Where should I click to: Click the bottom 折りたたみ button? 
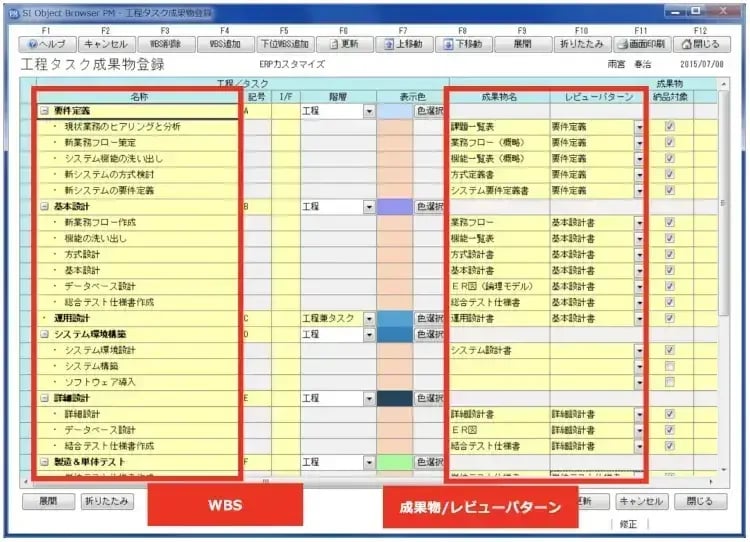pyautogui.click(x=107, y=501)
